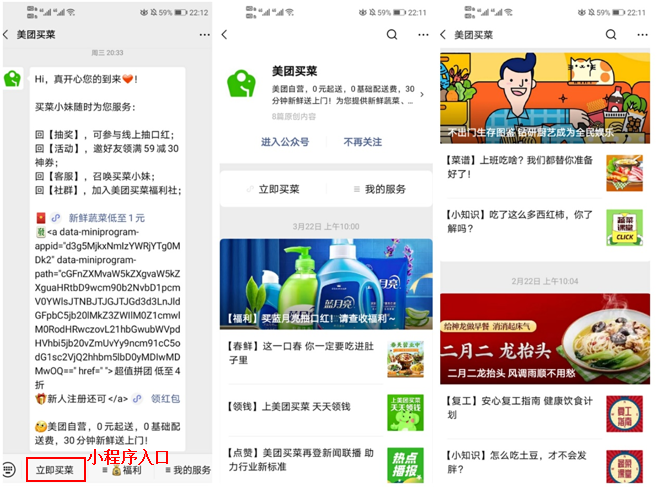Tap 8篇原创内容 text on profile

pos(294,116)
